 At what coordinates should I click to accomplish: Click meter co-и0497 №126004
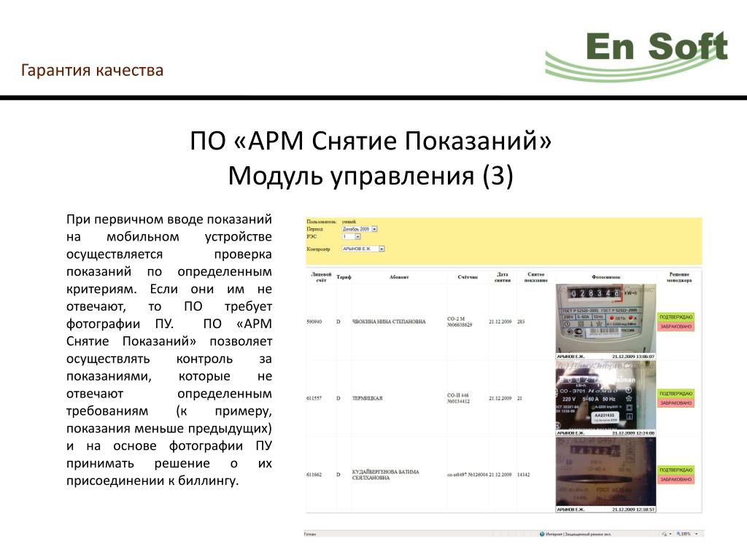[x=467, y=475]
